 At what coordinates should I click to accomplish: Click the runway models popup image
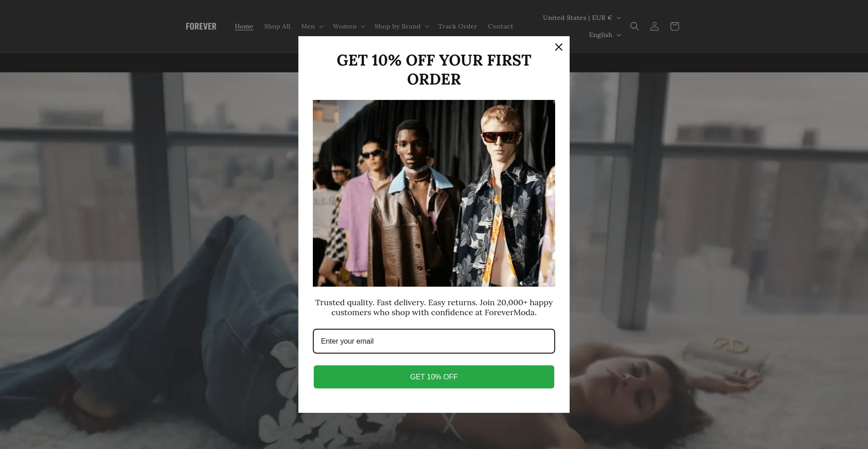[434, 193]
